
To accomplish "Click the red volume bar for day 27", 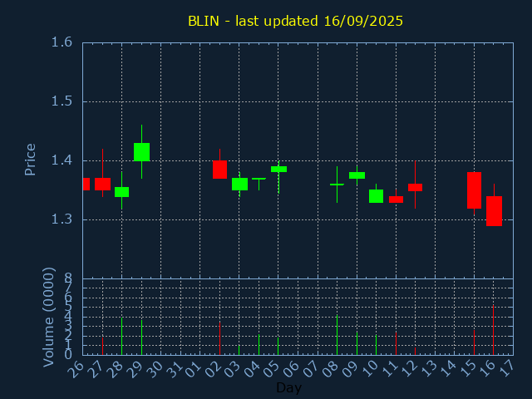I will point(102,346).
